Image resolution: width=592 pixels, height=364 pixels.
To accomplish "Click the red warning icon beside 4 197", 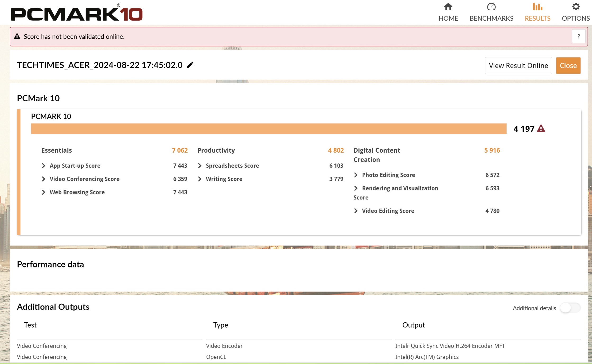I will pyautogui.click(x=541, y=129).
